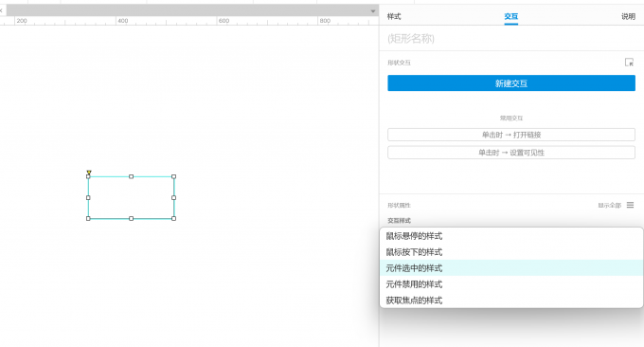This screenshot has height=347, width=644.
Task: Click the rectangle's left-middle resize handle
Action: (88, 197)
